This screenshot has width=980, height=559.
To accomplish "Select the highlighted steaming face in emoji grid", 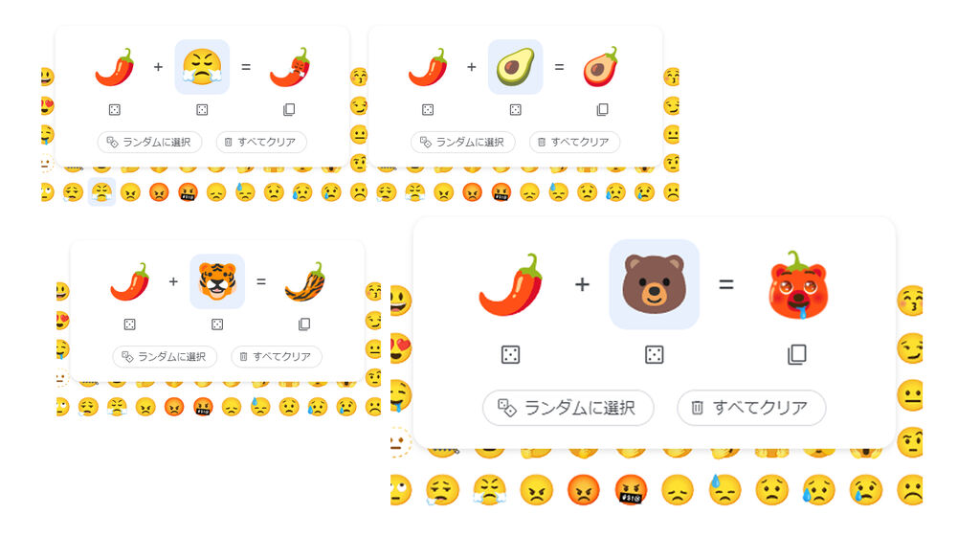I will 101,192.
